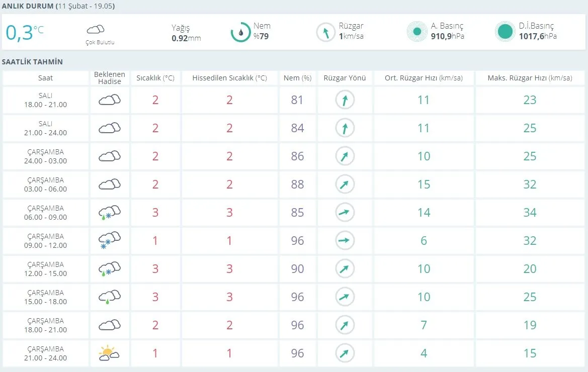Click the Rüzgar Yönü column header
Viewport: 588px width, 372px height.
click(345, 78)
